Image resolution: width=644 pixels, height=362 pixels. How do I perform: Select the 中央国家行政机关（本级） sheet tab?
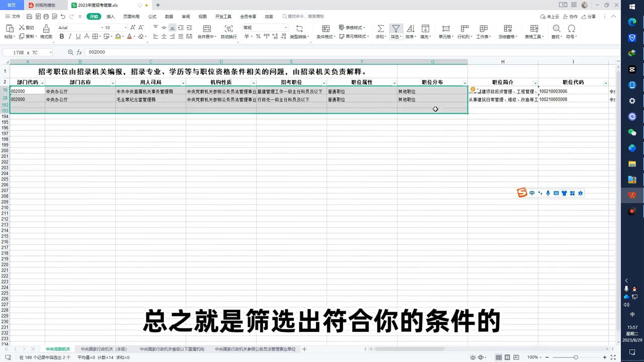point(103,349)
